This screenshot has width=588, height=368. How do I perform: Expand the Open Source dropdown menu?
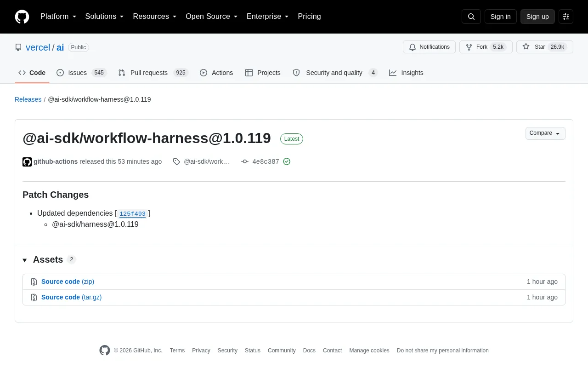(x=212, y=17)
